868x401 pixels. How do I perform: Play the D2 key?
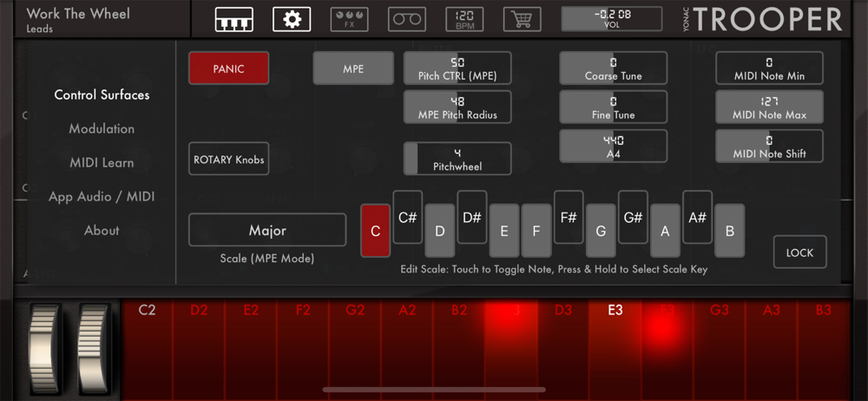click(199, 349)
